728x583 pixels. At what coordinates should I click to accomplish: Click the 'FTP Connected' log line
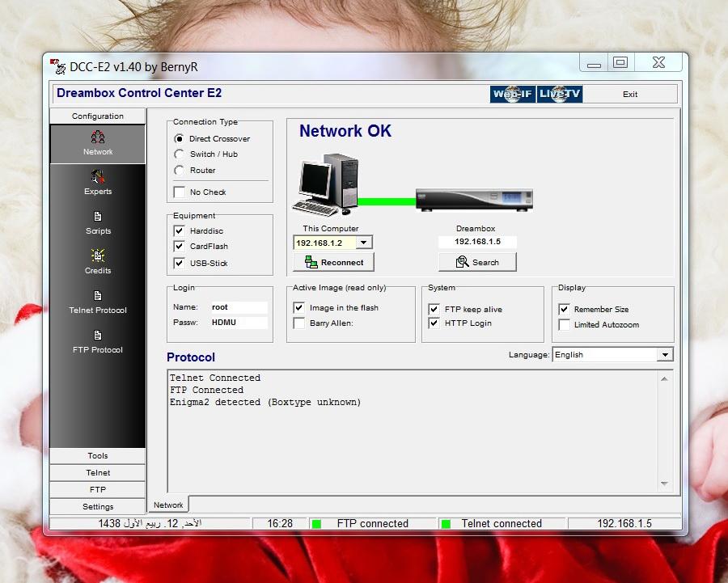tap(206, 390)
